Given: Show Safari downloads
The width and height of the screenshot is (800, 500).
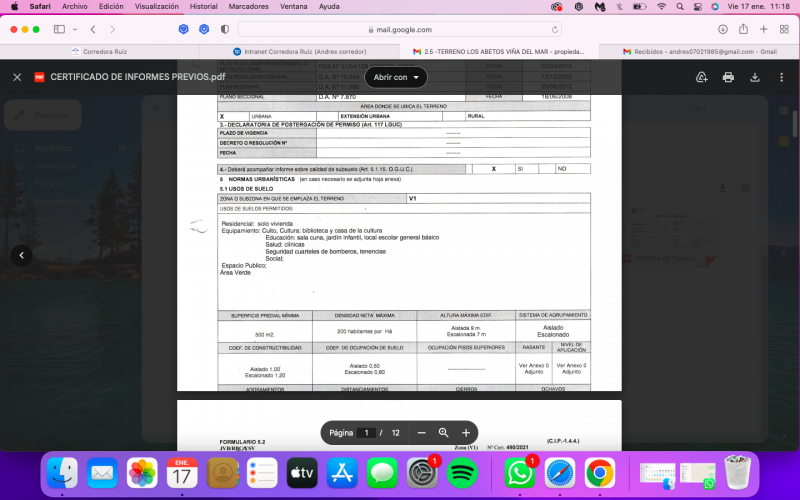Looking at the screenshot, I should tap(723, 29).
